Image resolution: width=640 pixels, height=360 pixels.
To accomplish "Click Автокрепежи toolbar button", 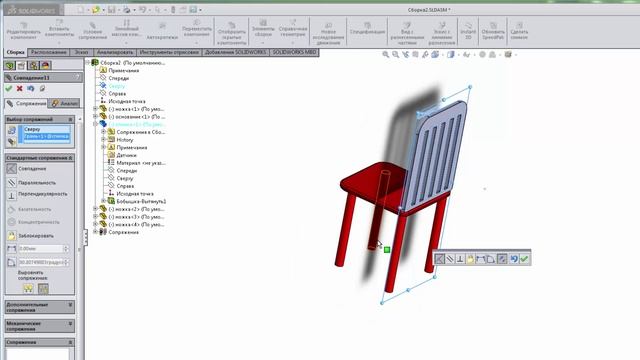I will 162,31.
